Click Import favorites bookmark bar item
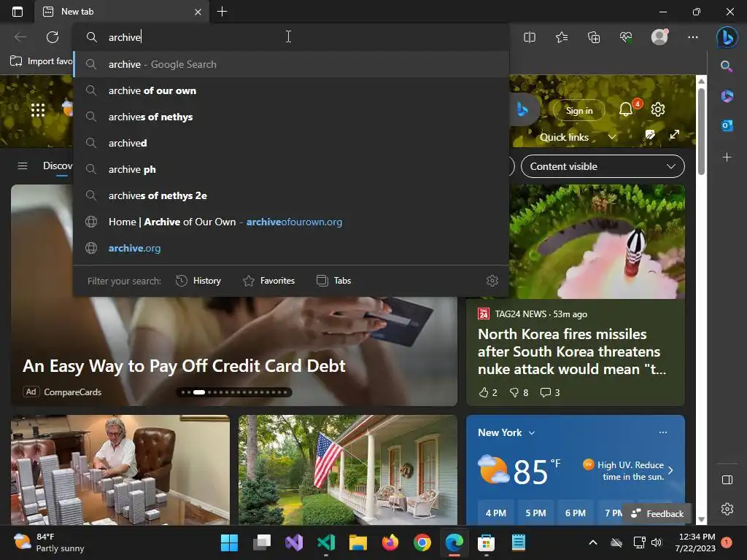Viewport: 747px width, 560px height. coord(42,61)
